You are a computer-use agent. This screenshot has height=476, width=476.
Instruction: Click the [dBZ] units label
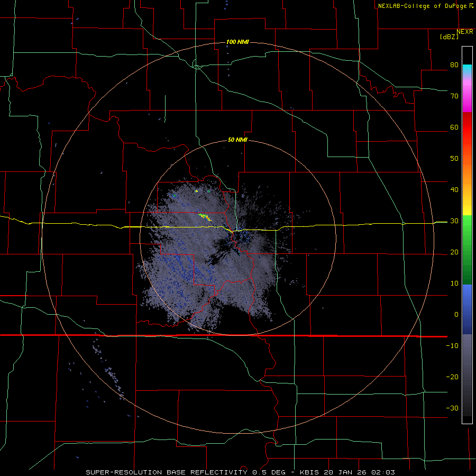tap(449, 36)
